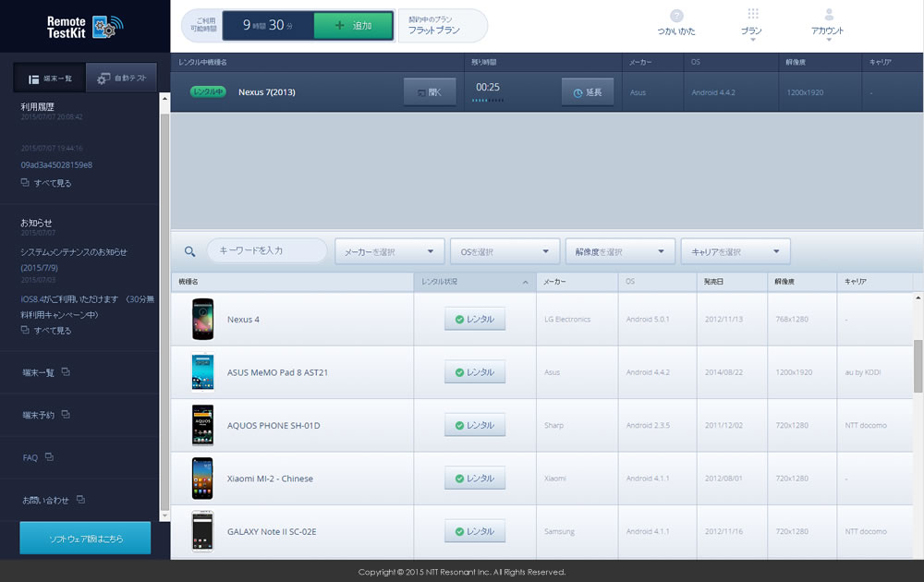
Task: Click the Remote TestKit logo
Action: click(x=84, y=26)
